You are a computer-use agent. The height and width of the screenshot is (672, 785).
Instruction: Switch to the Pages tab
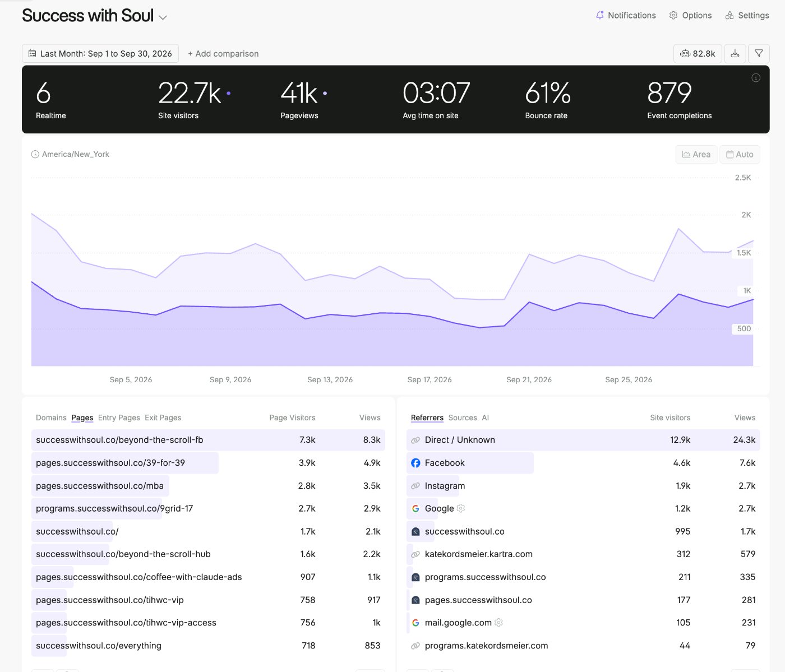point(82,418)
